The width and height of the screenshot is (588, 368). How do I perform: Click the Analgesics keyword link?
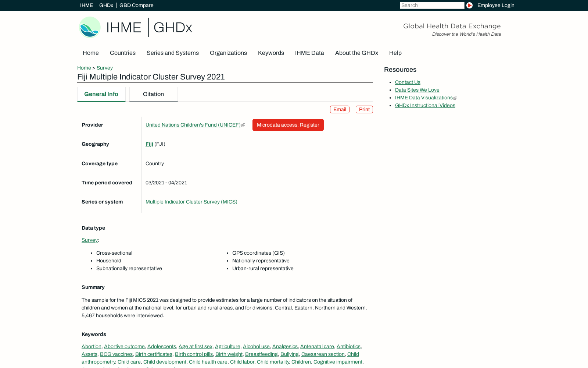point(285,346)
